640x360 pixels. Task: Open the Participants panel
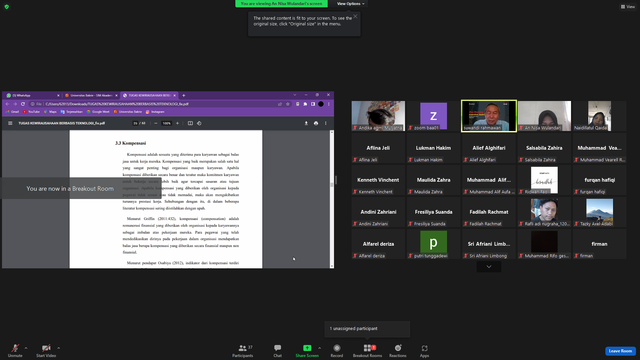pyautogui.click(x=243, y=350)
